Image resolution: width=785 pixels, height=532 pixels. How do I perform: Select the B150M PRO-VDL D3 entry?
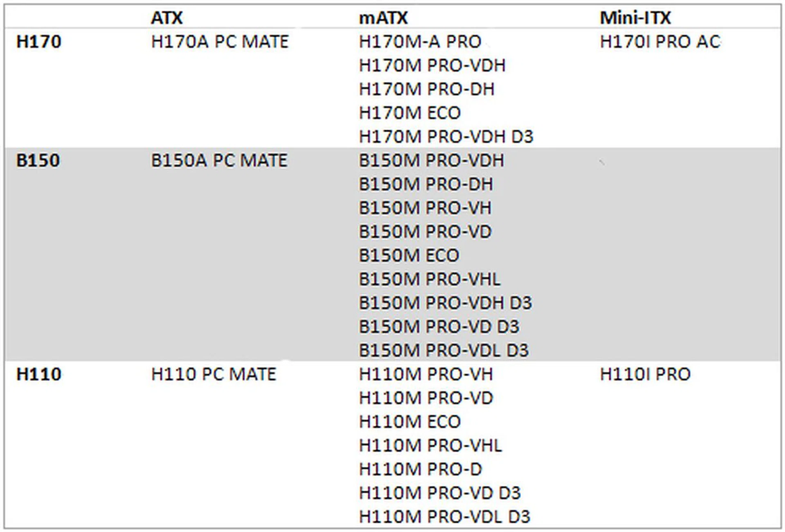tap(444, 351)
